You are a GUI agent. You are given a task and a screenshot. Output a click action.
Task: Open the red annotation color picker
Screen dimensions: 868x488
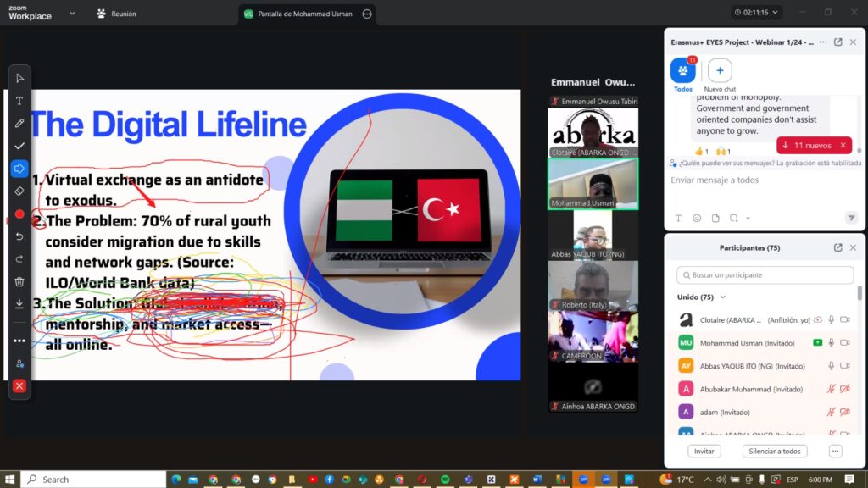point(19,214)
